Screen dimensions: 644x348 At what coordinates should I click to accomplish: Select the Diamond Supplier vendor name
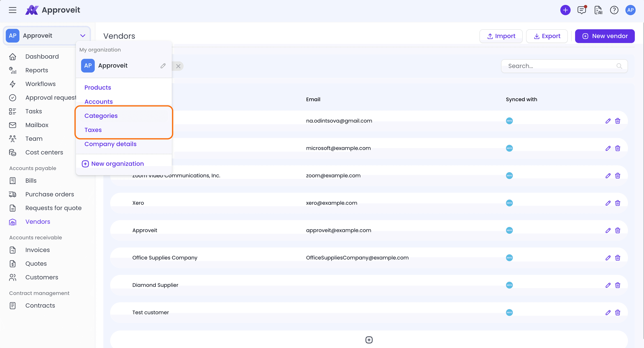click(155, 285)
